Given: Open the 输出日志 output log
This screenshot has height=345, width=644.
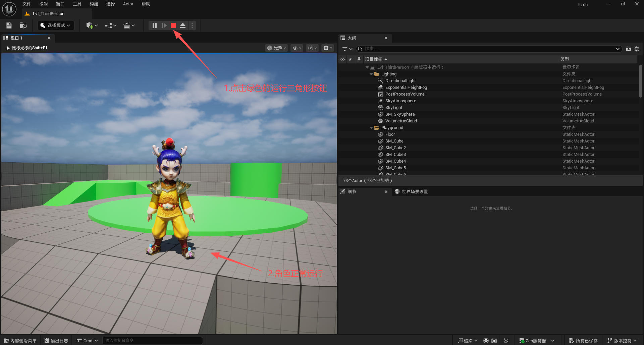Looking at the screenshot, I should tap(56, 341).
